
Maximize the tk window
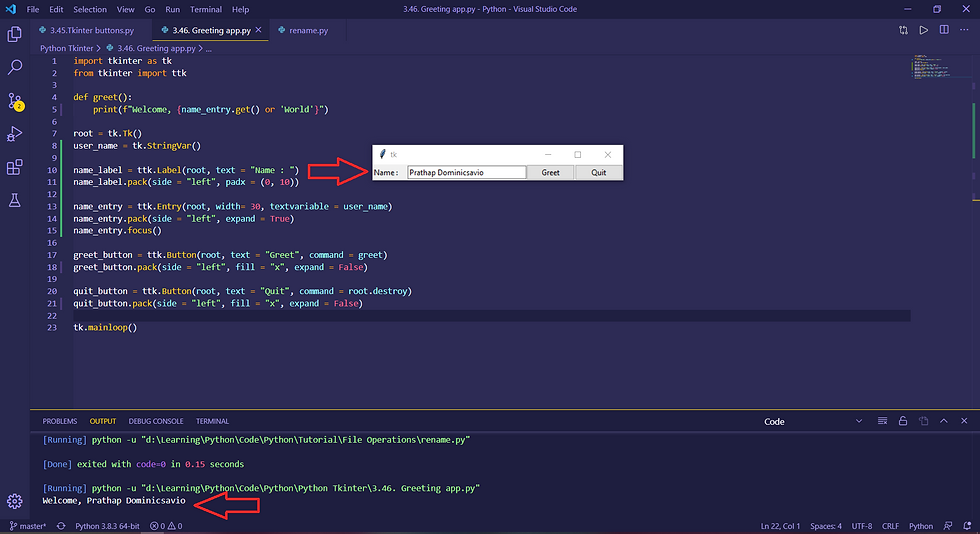click(578, 154)
